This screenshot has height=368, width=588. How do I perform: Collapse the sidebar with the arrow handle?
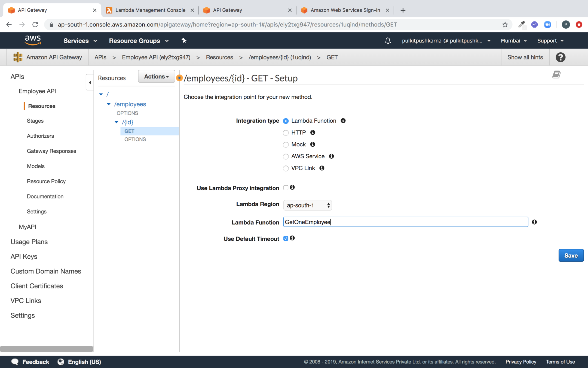(x=90, y=82)
